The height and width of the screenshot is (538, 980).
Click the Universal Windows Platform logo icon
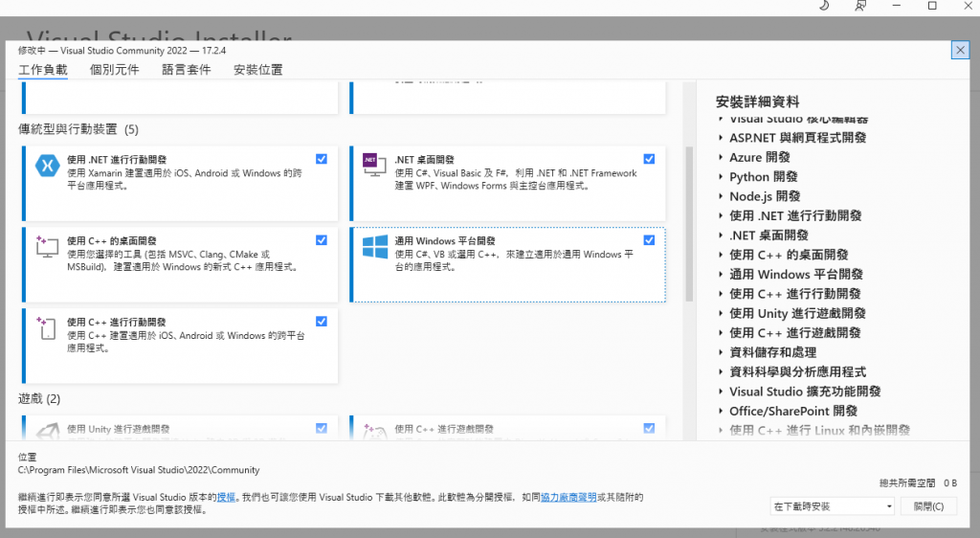[375, 246]
